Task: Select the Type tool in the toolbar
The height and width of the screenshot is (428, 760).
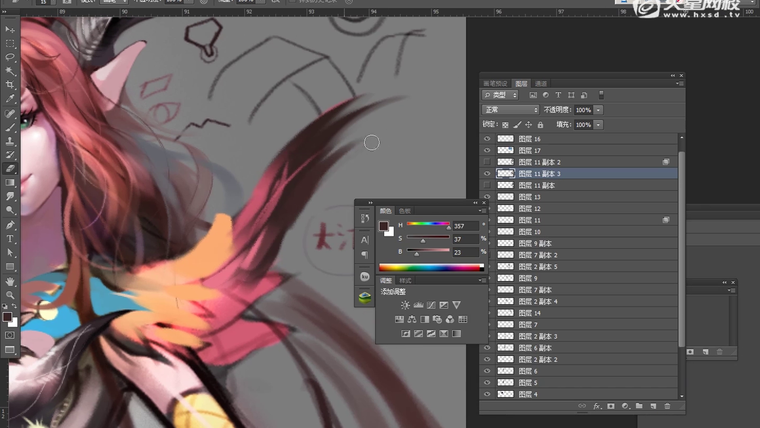Action: tap(10, 239)
